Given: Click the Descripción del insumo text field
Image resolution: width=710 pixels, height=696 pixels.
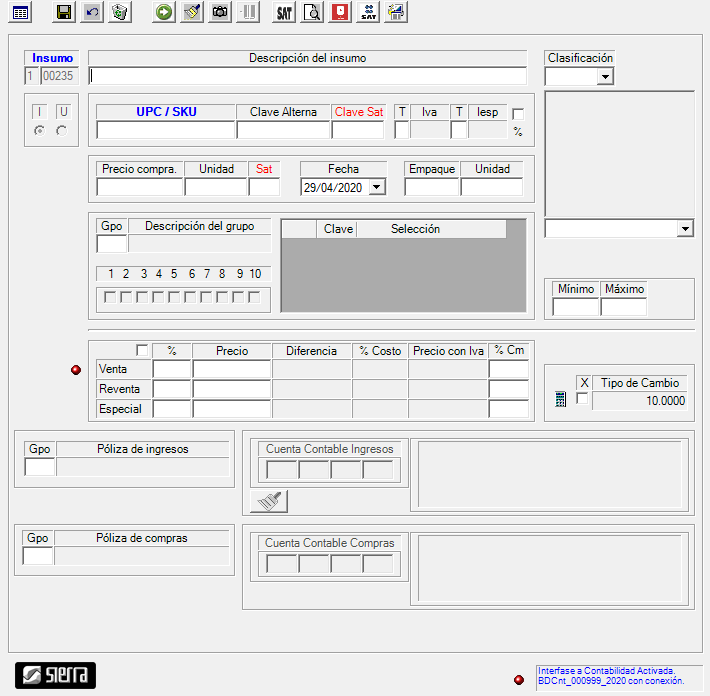Looking at the screenshot, I should 307,76.
